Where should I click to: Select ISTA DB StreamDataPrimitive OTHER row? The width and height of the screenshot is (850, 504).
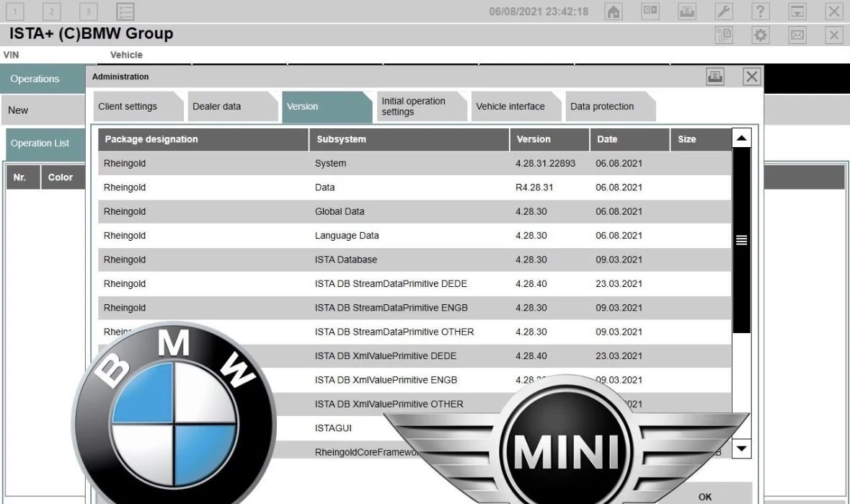(x=414, y=332)
